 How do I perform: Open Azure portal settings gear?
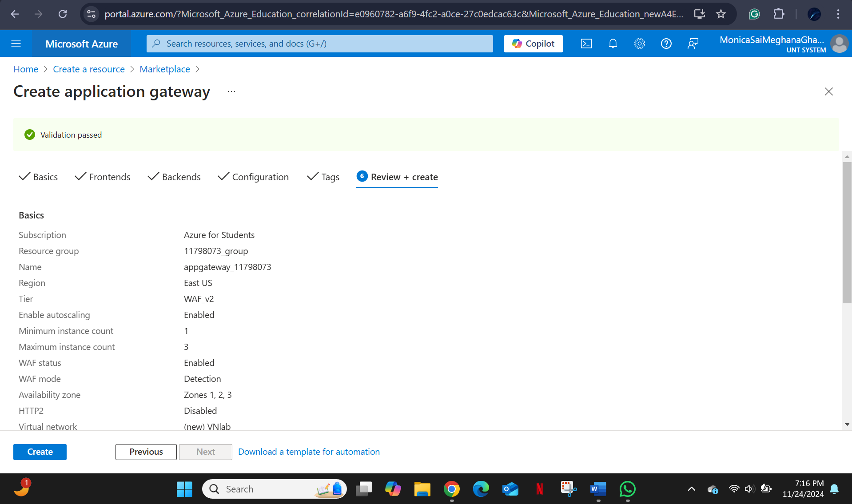click(640, 44)
